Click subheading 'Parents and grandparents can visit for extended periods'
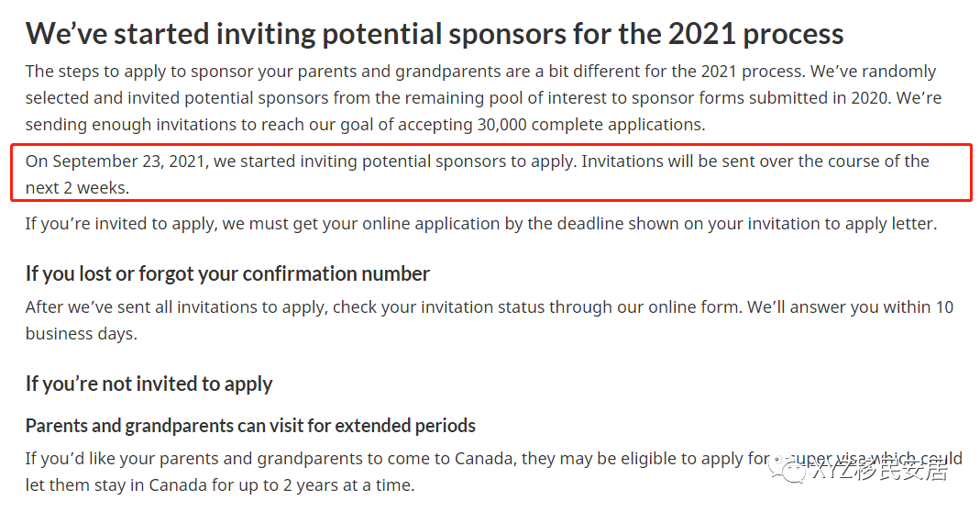The image size is (980, 512). pos(250,426)
